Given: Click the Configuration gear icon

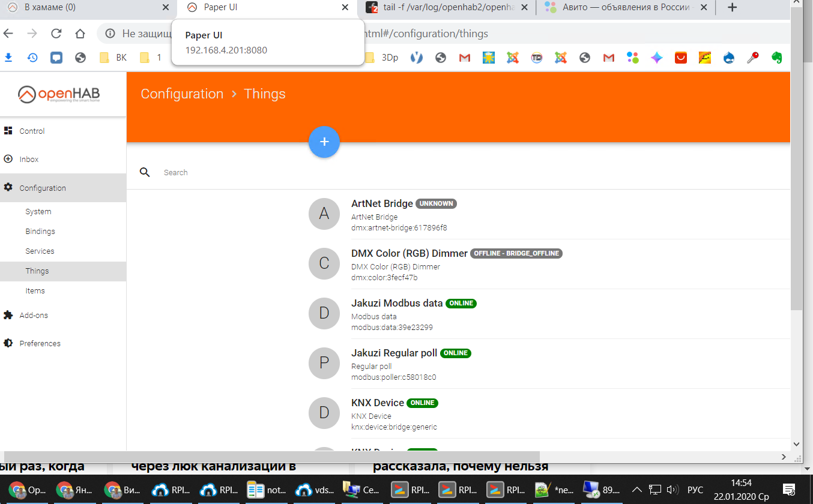Looking at the screenshot, I should (8, 187).
